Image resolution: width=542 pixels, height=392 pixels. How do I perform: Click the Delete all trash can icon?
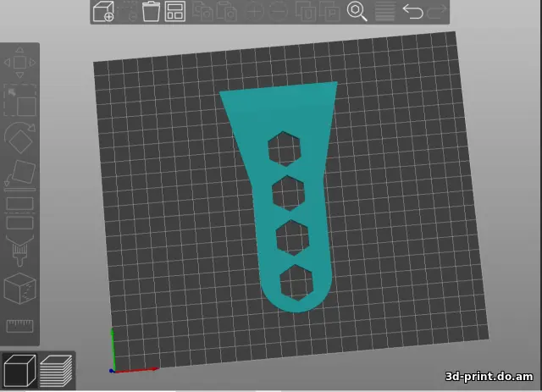[151, 11]
